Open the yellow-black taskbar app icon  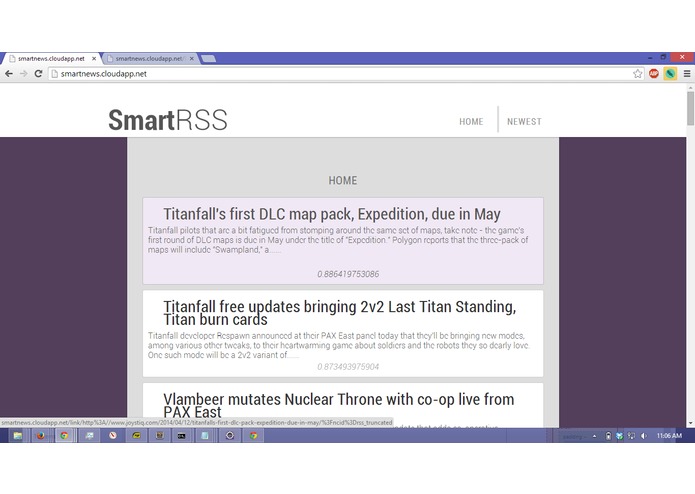[137, 436]
